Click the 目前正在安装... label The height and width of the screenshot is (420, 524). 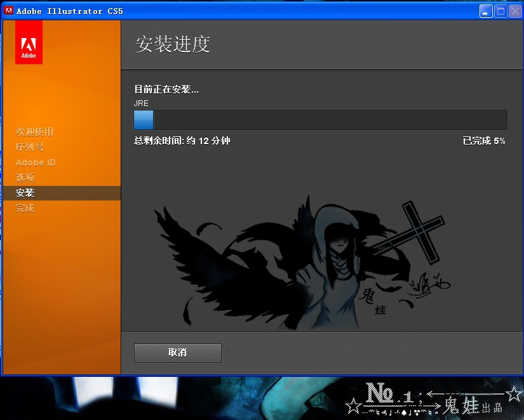[x=166, y=89]
